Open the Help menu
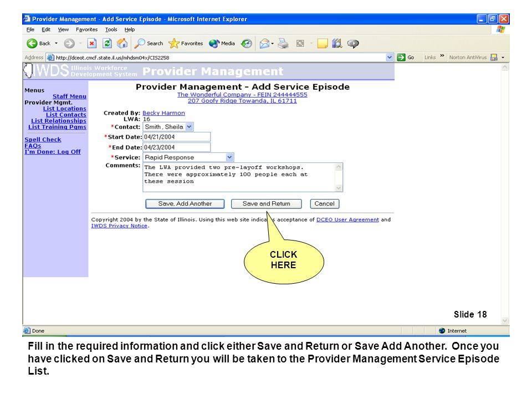 130,29
